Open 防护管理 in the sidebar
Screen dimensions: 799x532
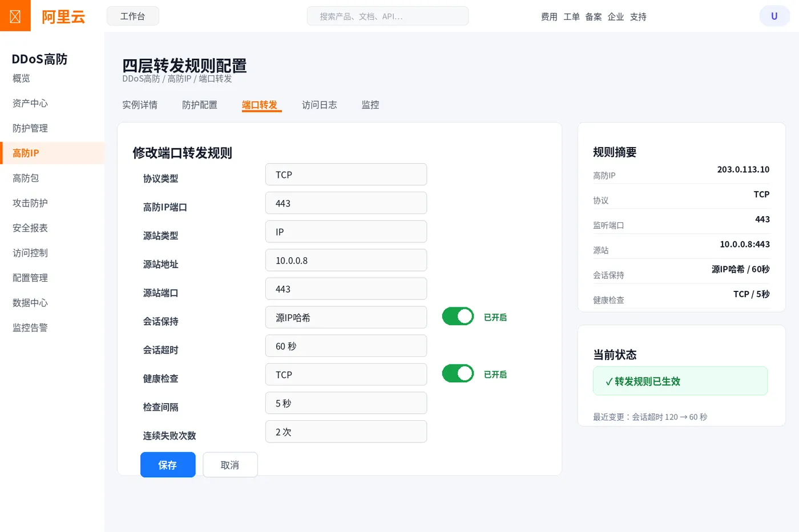pyautogui.click(x=52, y=128)
